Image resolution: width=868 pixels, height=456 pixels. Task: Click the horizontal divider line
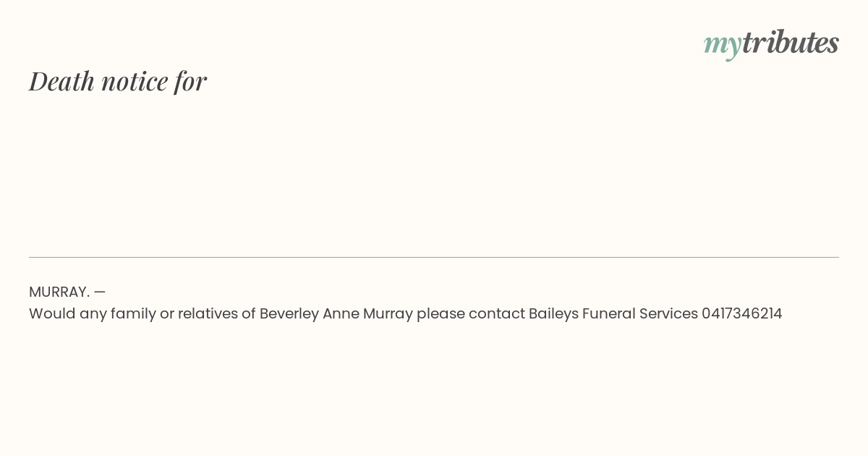click(434, 257)
